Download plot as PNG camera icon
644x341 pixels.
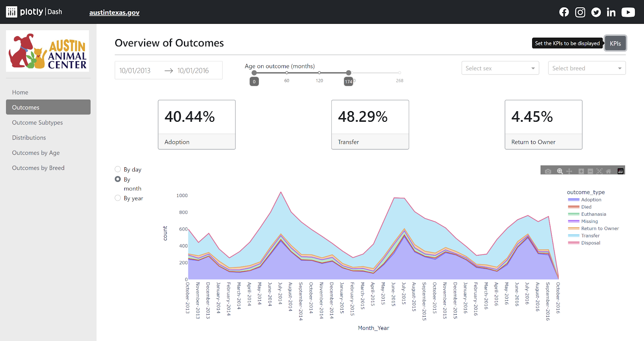(x=548, y=171)
